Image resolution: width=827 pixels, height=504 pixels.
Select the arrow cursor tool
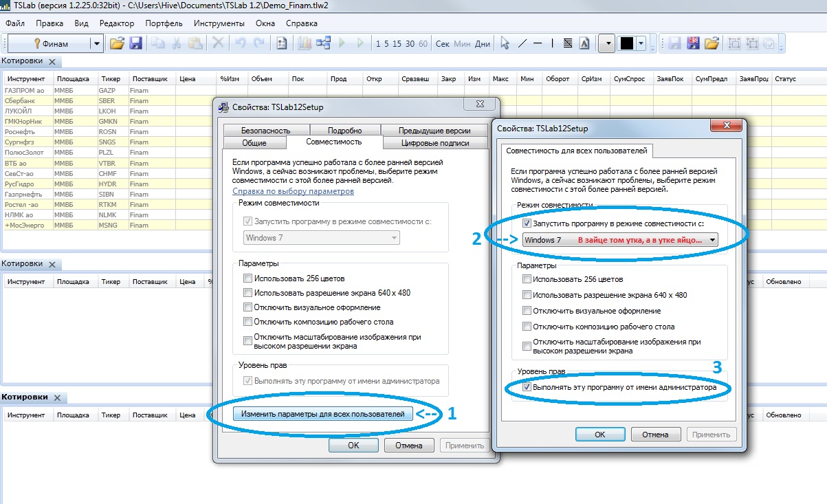click(505, 43)
